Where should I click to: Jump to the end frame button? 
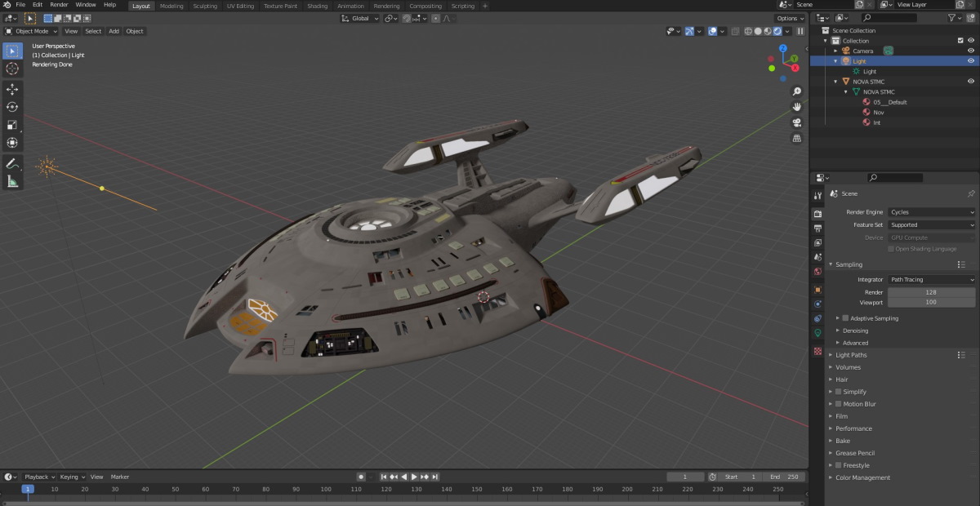[x=435, y=477]
